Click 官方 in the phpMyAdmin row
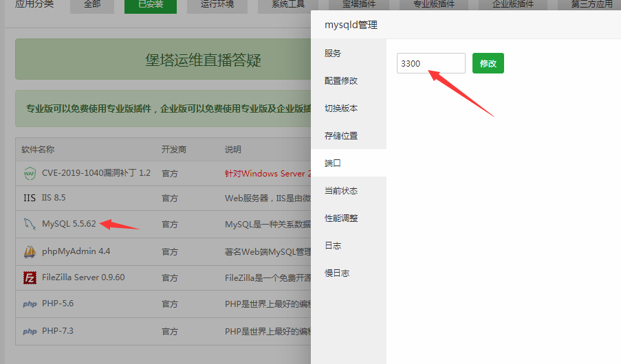Screen dimensions: 621x364 pos(170,251)
